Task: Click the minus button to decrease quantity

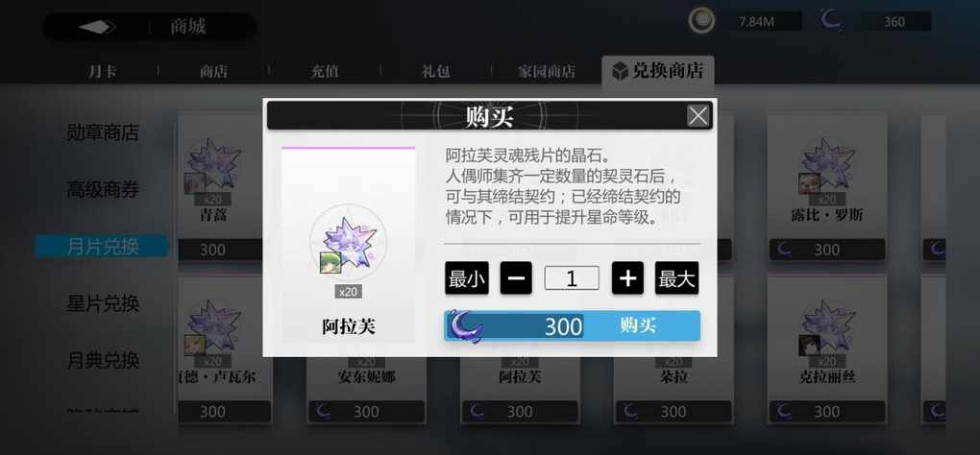Action: click(x=516, y=278)
